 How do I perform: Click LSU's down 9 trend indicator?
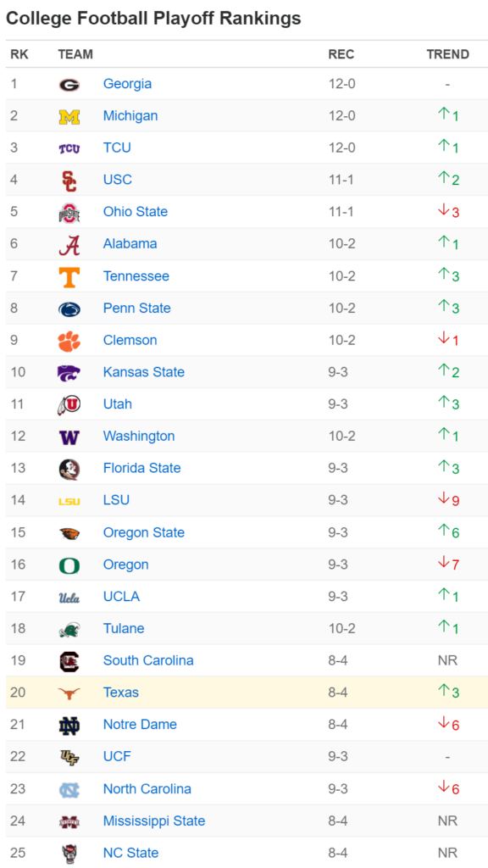coord(449,500)
